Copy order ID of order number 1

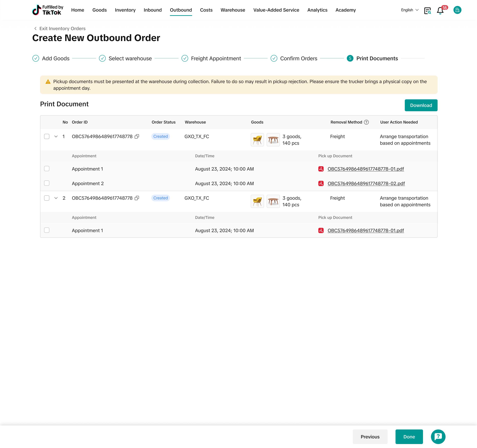pos(137,136)
